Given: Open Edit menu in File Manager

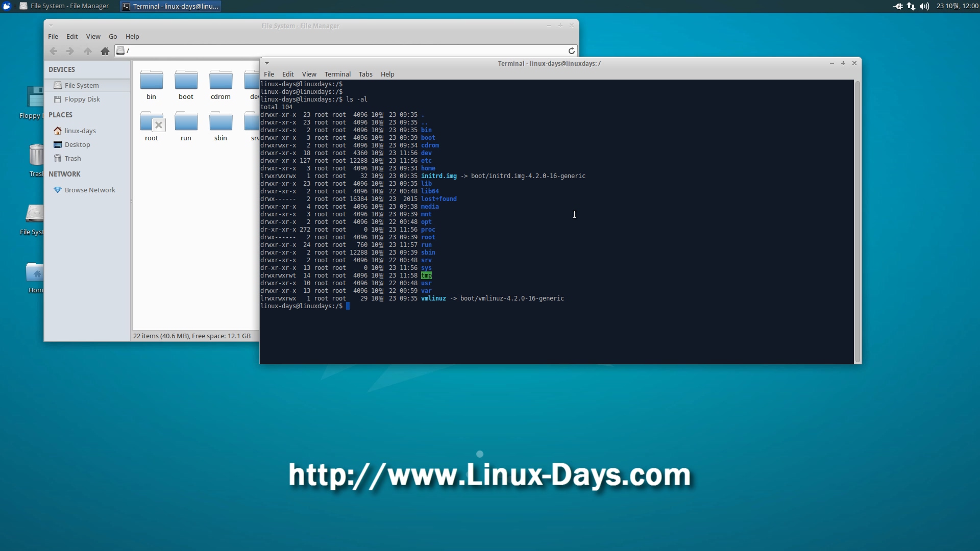Looking at the screenshot, I should pos(72,36).
